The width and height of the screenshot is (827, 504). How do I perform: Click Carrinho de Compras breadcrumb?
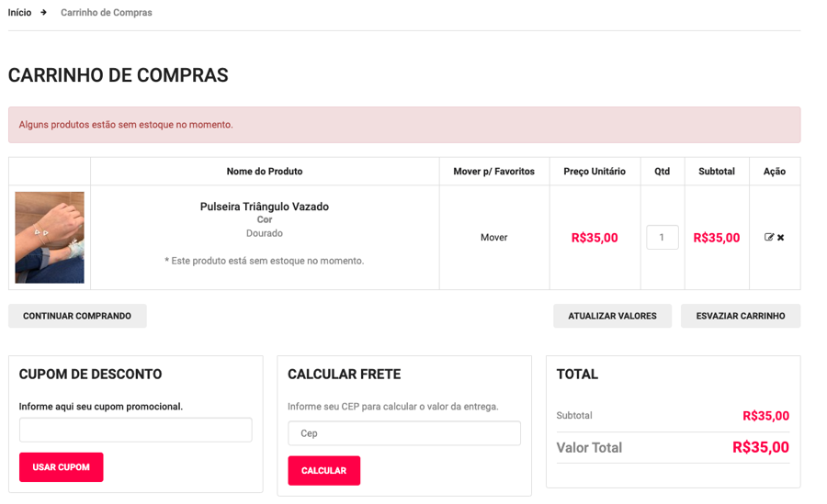click(x=107, y=13)
